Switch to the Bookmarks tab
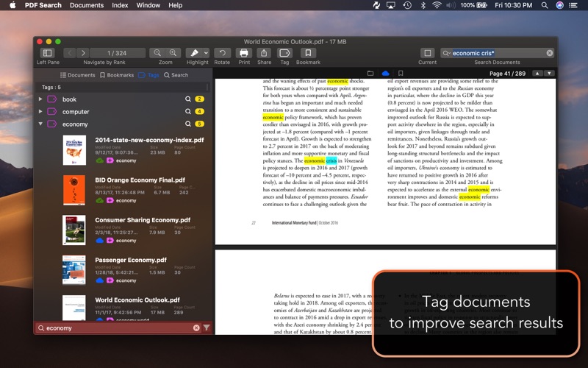The height and width of the screenshot is (368, 588). [x=117, y=75]
